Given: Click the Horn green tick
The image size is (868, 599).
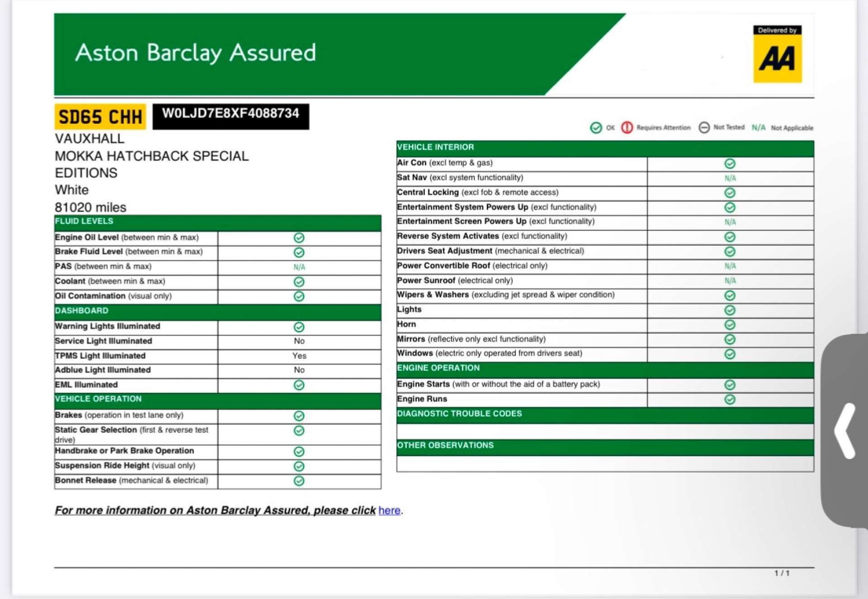Looking at the screenshot, I should 730,325.
